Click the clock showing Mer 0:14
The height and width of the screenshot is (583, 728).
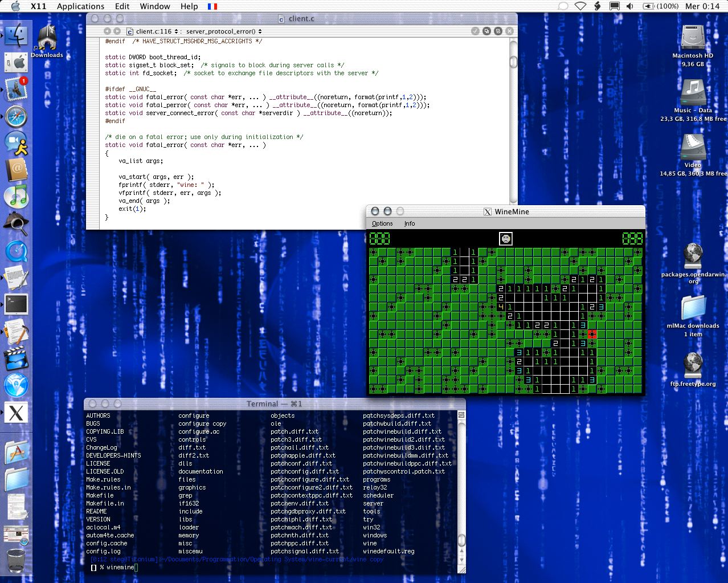click(702, 6)
